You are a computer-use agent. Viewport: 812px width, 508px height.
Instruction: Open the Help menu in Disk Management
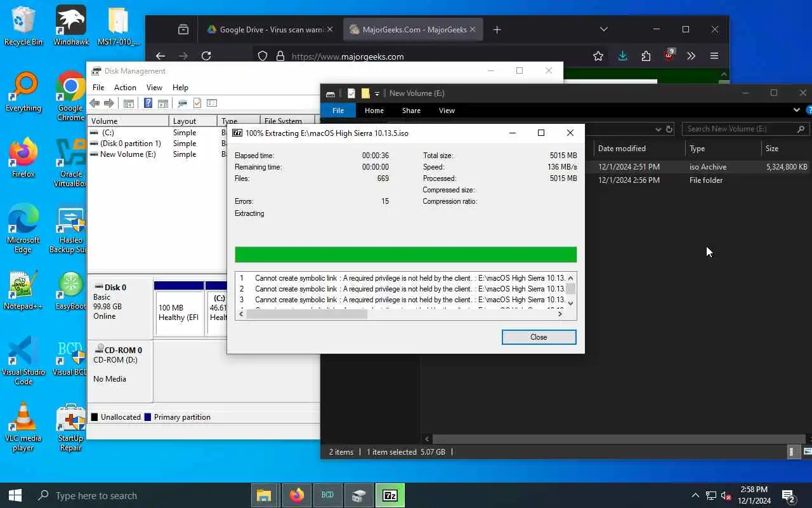(x=180, y=88)
